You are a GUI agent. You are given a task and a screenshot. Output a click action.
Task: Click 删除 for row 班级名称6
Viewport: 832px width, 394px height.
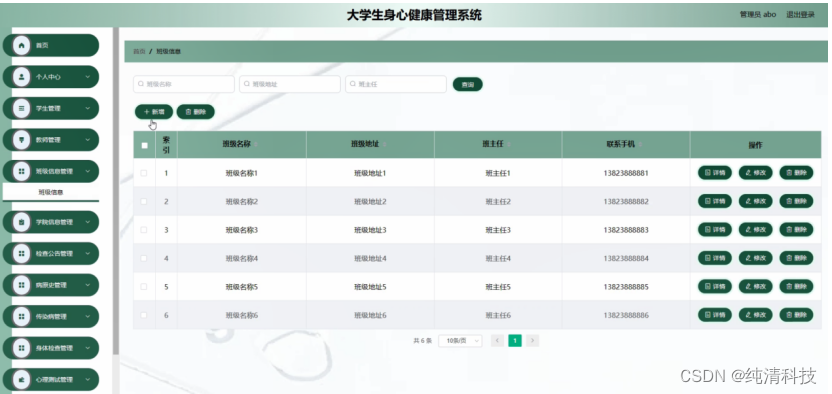tap(796, 315)
